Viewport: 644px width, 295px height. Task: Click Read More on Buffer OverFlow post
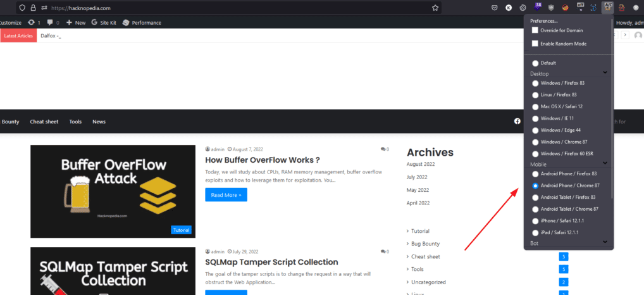(x=226, y=195)
